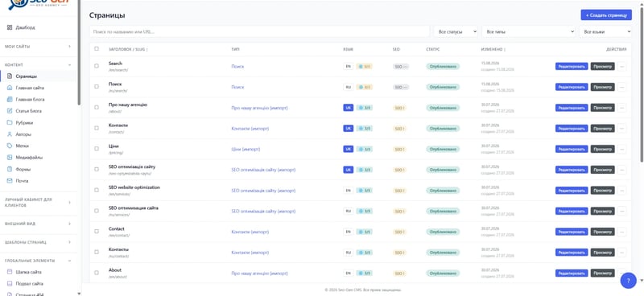Check the SEO website optimization row checkbox
The width and height of the screenshot is (644, 296).
tap(97, 190)
